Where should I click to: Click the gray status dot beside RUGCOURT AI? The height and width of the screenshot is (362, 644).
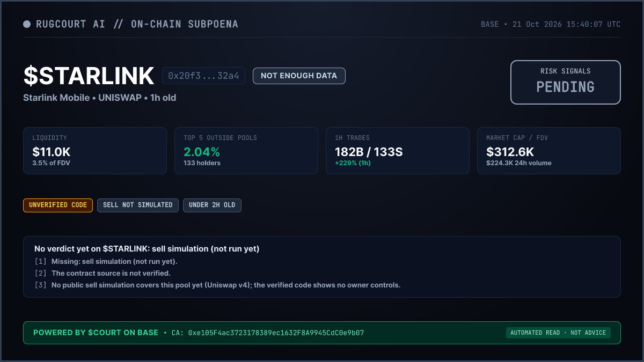coord(27,24)
